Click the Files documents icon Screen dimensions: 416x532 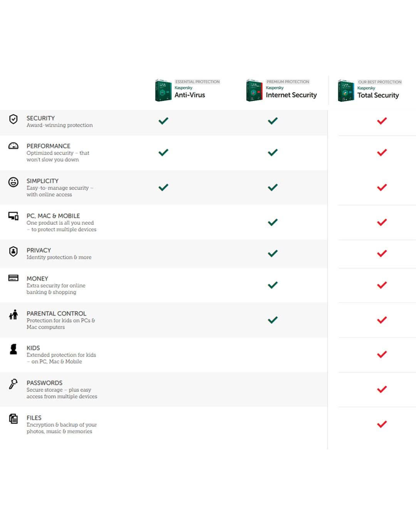[13, 419]
